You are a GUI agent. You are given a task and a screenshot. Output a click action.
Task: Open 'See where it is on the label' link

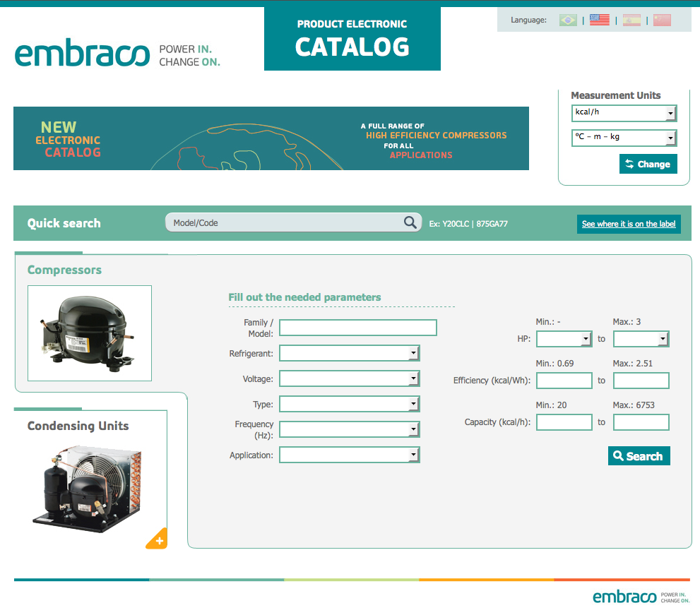tap(629, 224)
